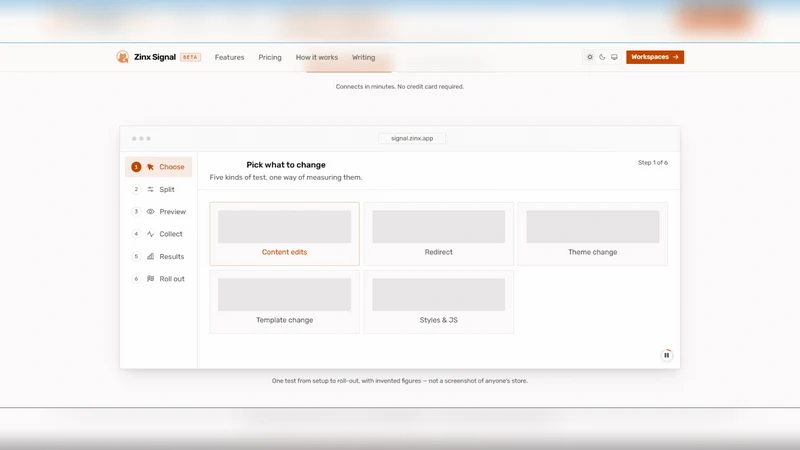Open the Pricing nav item
The image size is (800, 450).
[x=270, y=57]
